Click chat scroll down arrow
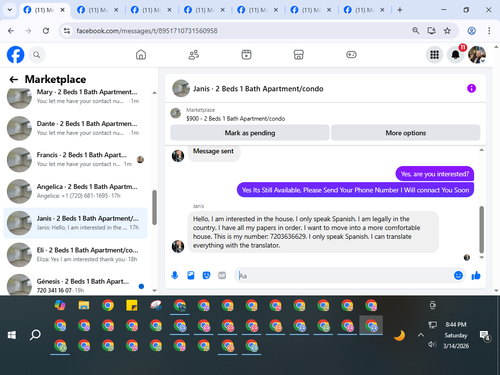Screen dimensions: 500x375 pos(481,257)
